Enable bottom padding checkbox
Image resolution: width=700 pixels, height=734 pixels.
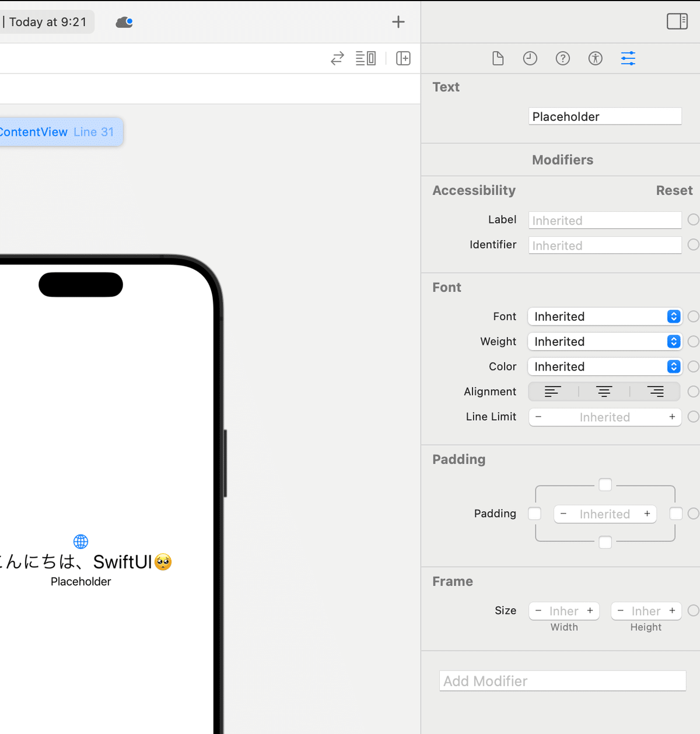[605, 542]
